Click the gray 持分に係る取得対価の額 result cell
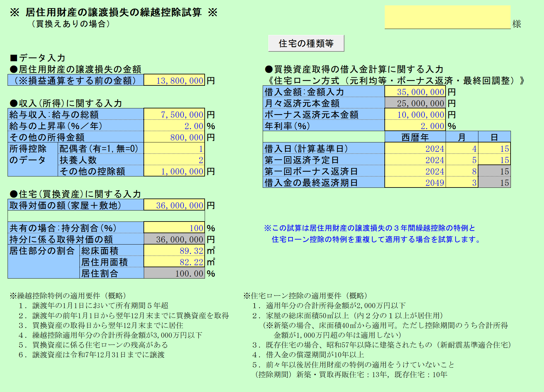The width and height of the screenshot is (544, 392). pyautogui.click(x=174, y=239)
